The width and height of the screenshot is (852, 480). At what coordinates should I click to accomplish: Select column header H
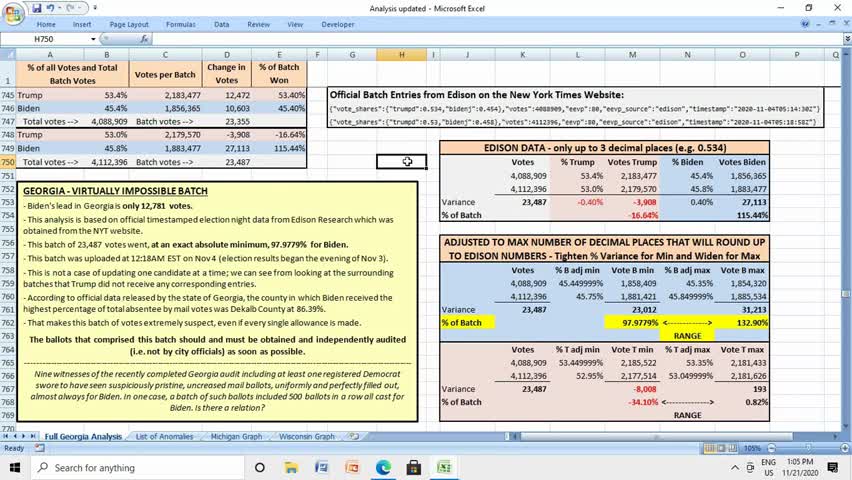(402, 54)
